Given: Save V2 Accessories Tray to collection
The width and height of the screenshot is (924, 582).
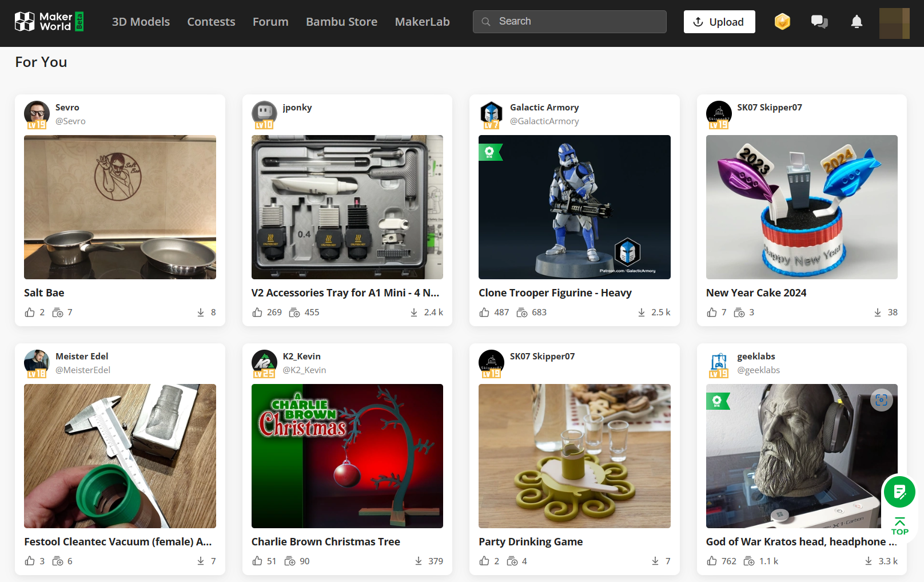Looking at the screenshot, I should (x=294, y=312).
